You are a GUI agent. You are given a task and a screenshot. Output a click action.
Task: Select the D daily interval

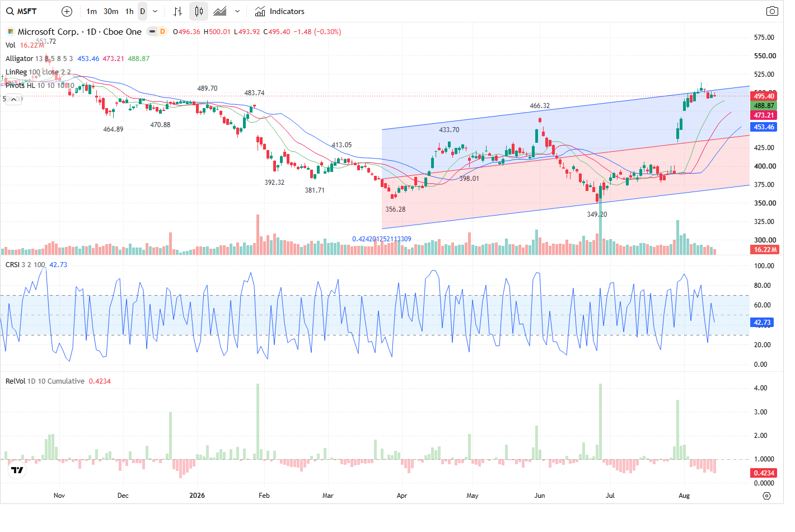point(143,11)
